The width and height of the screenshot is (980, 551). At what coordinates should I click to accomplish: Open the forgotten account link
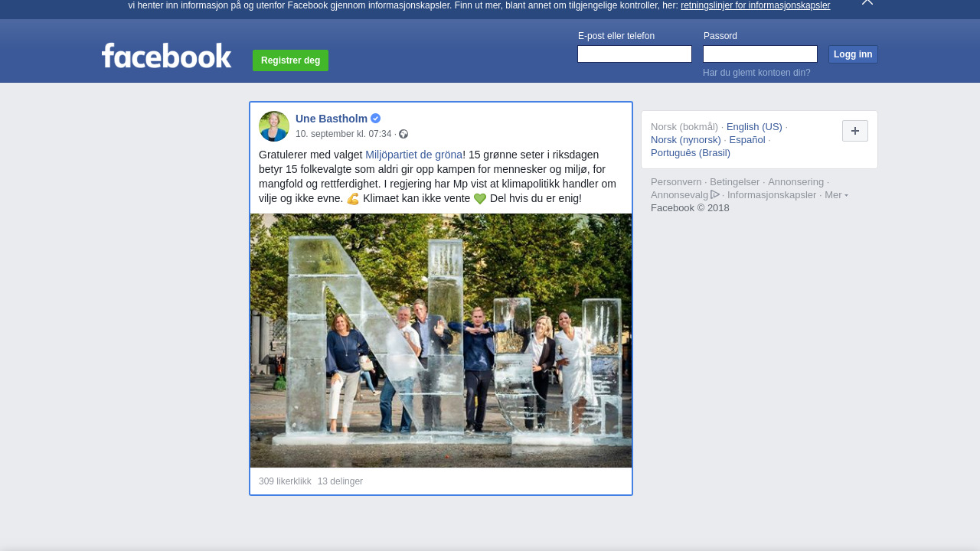[x=756, y=73]
